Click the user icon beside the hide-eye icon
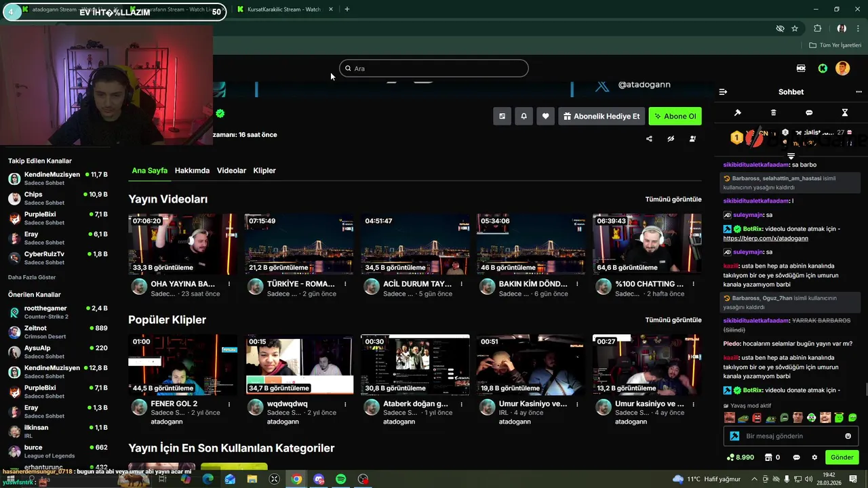868x488 pixels. [x=692, y=139]
